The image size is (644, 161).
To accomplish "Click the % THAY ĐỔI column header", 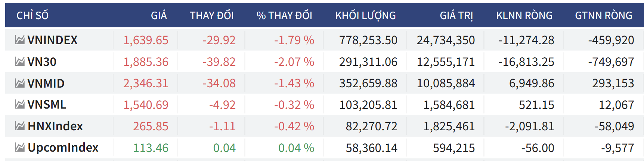I will point(284,16).
